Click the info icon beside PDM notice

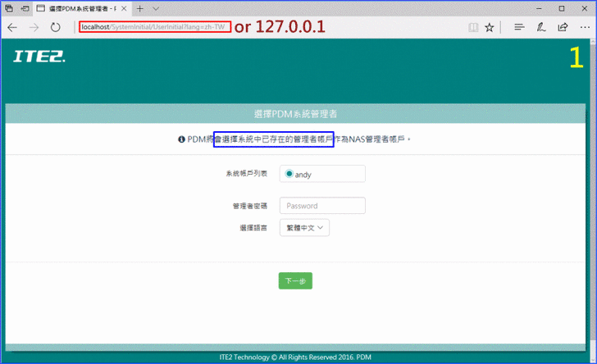[x=181, y=139]
